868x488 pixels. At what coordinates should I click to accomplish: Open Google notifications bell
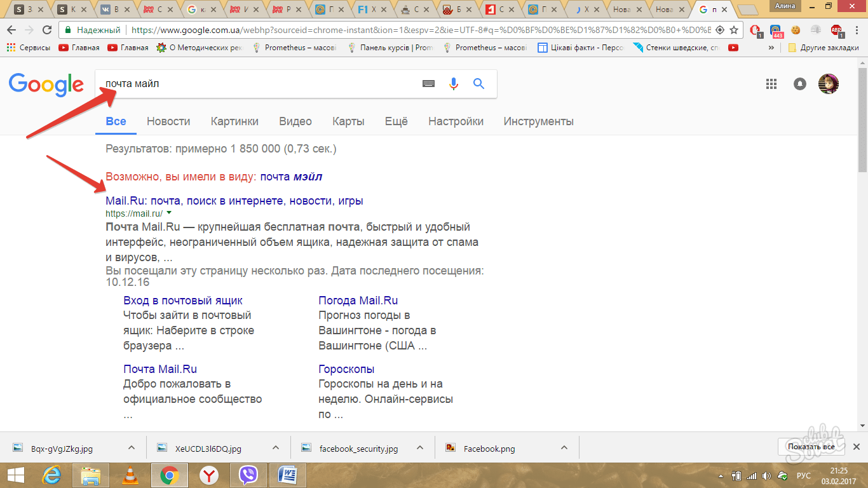click(800, 84)
